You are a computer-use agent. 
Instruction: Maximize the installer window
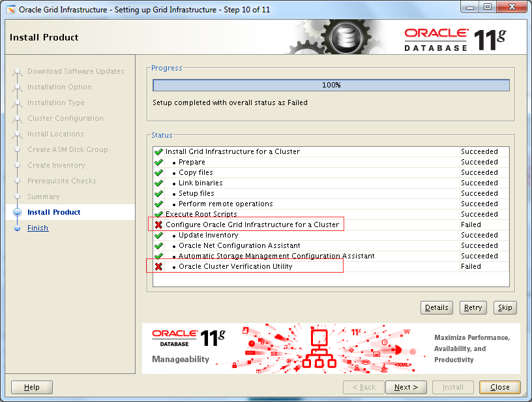[x=488, y=7]
